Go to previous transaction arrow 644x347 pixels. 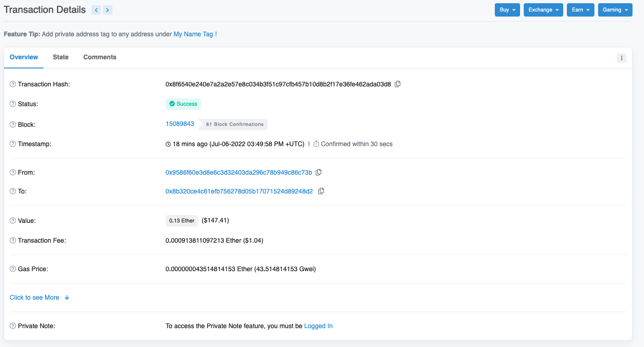(x=96, y=10)
